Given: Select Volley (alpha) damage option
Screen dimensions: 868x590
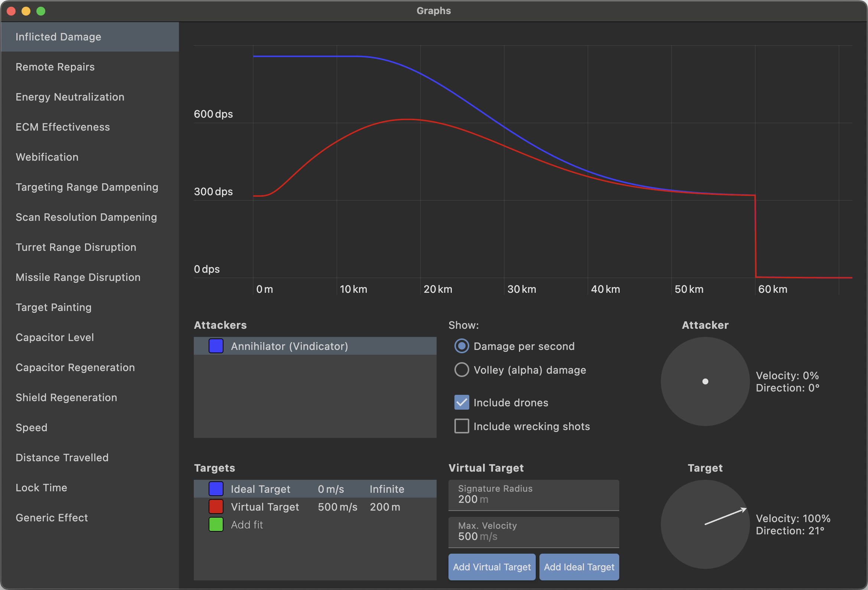Looking at the screenshot, I should [x=461, y=370].
